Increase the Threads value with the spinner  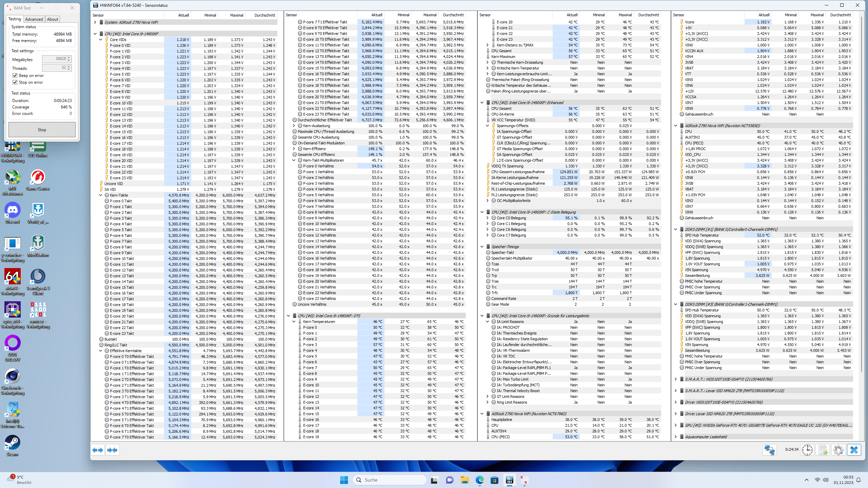tap(69, 66)
